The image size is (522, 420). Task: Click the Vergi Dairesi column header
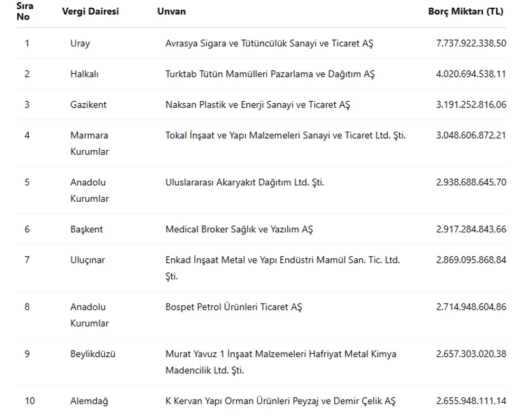(x=90, y=11)
